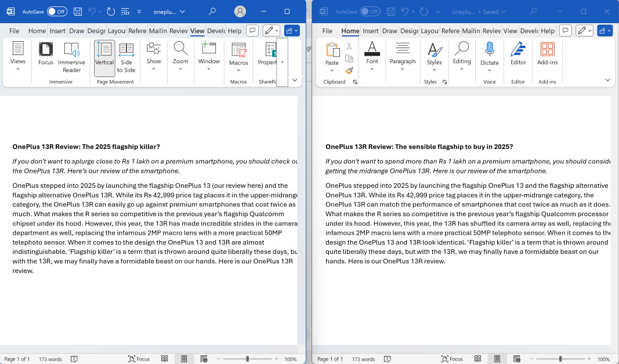This screenshot has height=364, width=619.
Task: Click '173 words' count in left status bar
Action: pyautogui.click(x=50, y=359)
